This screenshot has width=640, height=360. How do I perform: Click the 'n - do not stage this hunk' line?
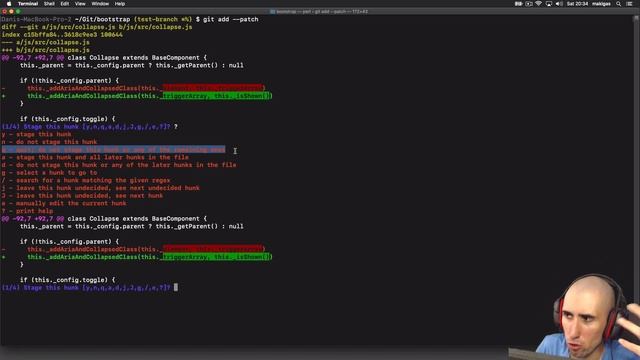pos(49,142)
